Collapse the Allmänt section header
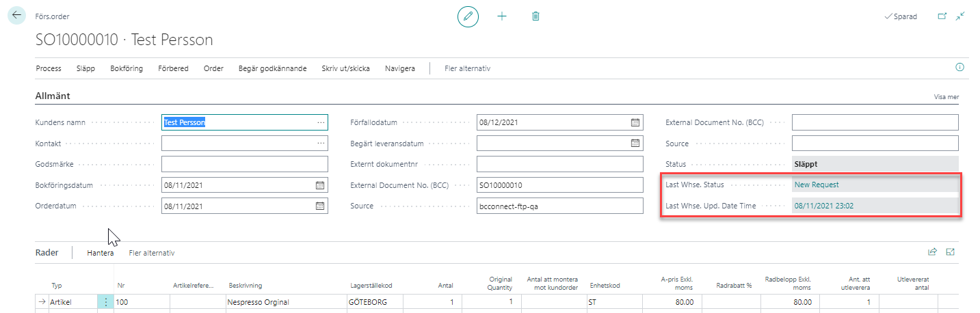Screen dimensions: 980x313 click(53, 96)
